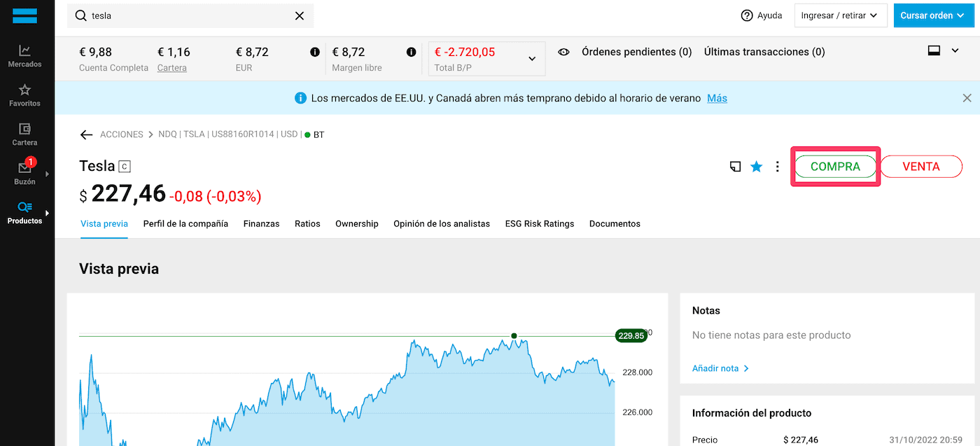This screenshot has width=980, height=446.
Task: Click the Tesla price $ 227,46
Action: [x=122, y=194]
